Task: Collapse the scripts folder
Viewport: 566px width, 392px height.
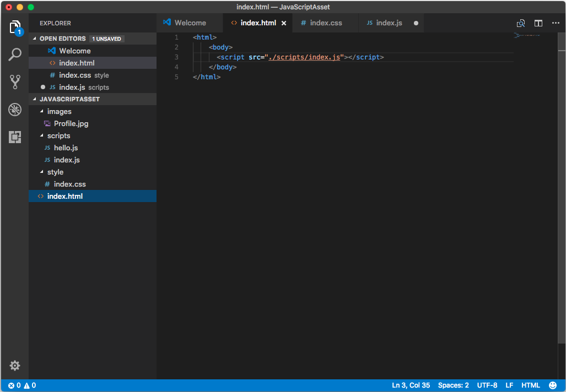Action: [x=41, y=135]
